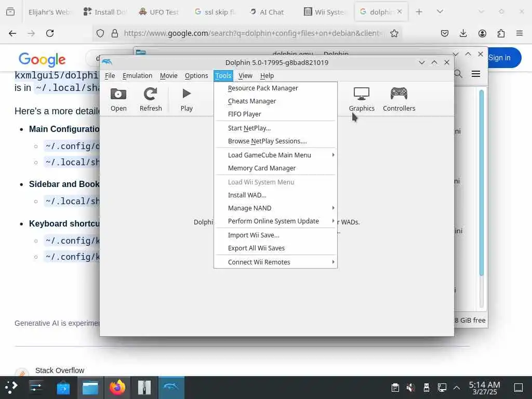Click the file manager vertical scrollbar
The width and height of the screenshot is (532, 399).
(482, 183)
